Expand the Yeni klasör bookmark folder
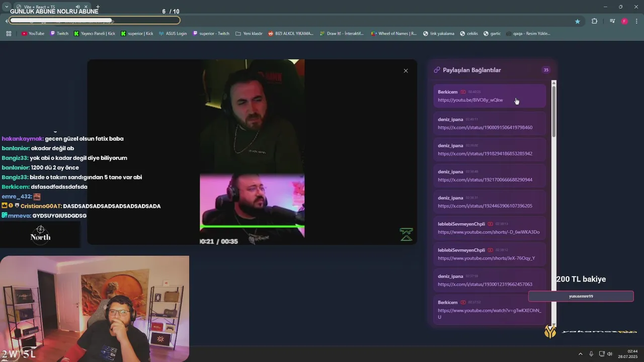 pyautogui.click(x=249, y=34)
